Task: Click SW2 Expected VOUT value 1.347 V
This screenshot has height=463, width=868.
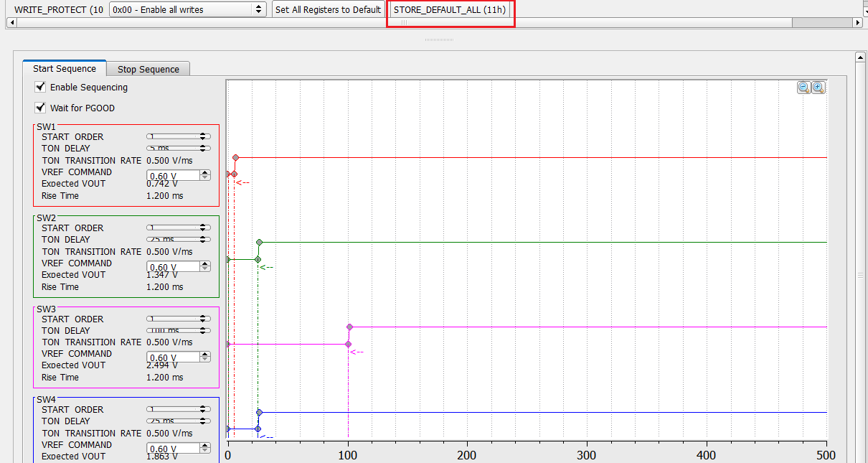Action: [x=161, y=275]
